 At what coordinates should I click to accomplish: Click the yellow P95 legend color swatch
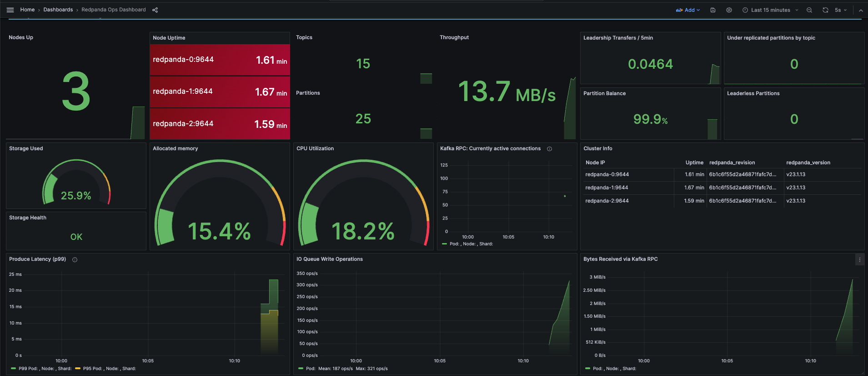78,369
